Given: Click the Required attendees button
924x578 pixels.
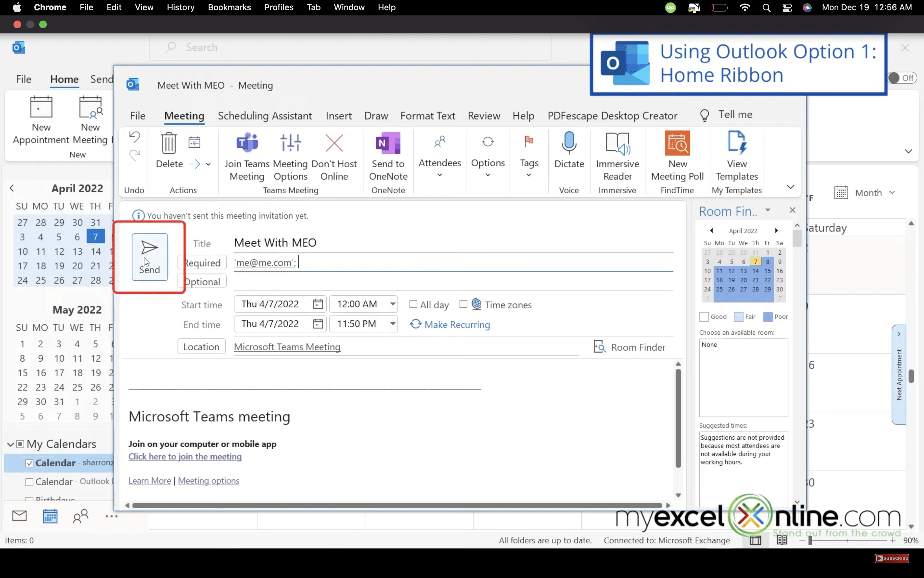Looking at the screenshot, I should pyautogui.click(x=202, y=263).
